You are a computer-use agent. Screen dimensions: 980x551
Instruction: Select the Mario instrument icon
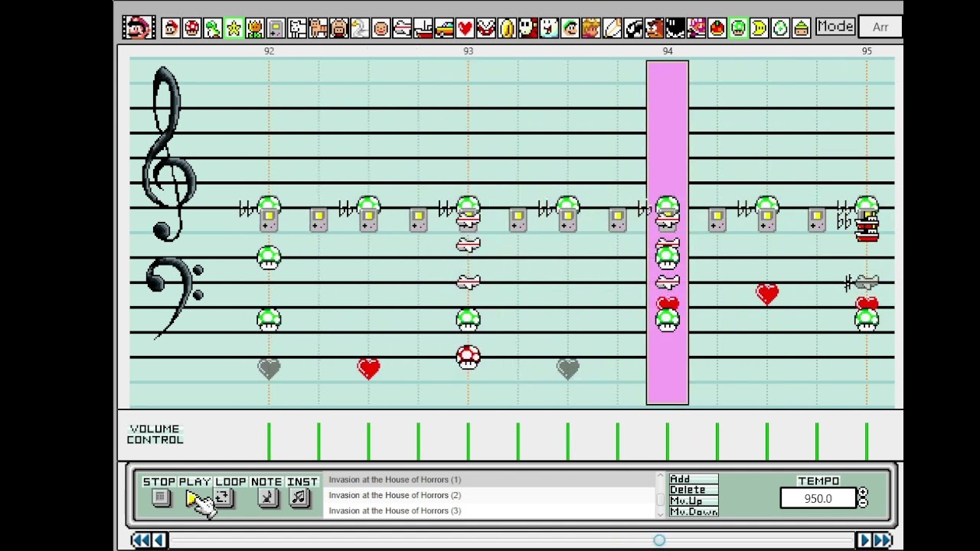(171, 28)
